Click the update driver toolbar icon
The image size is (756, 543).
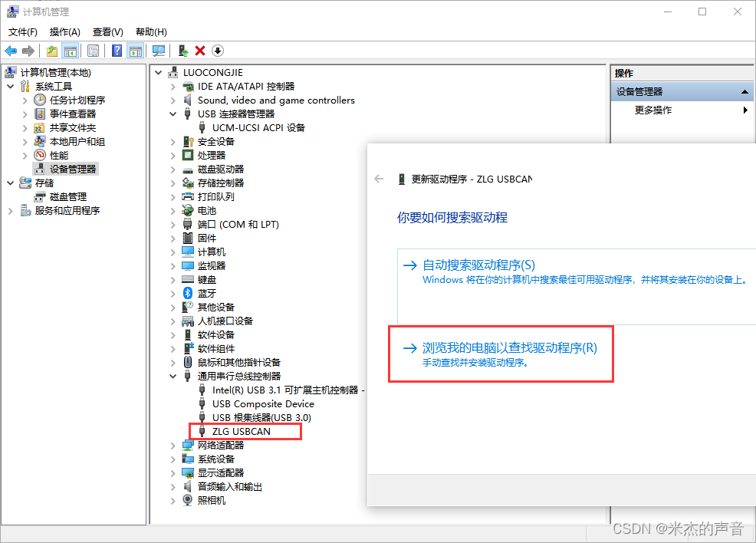182,51
